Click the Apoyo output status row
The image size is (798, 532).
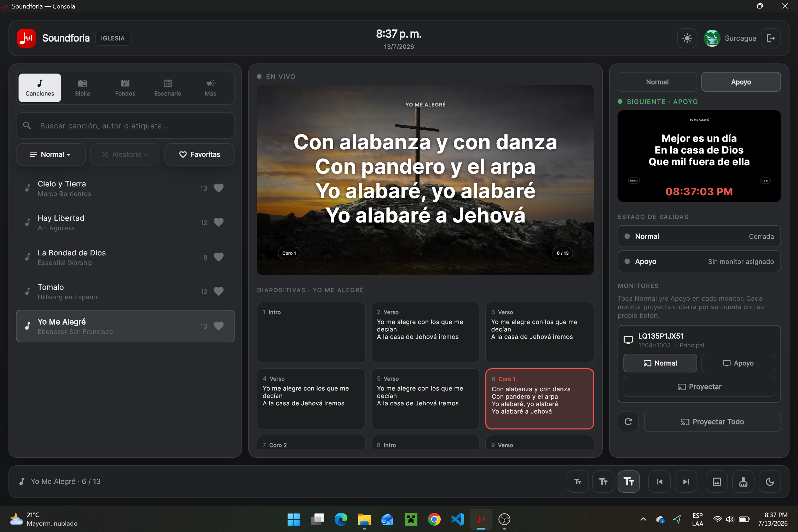699,261
